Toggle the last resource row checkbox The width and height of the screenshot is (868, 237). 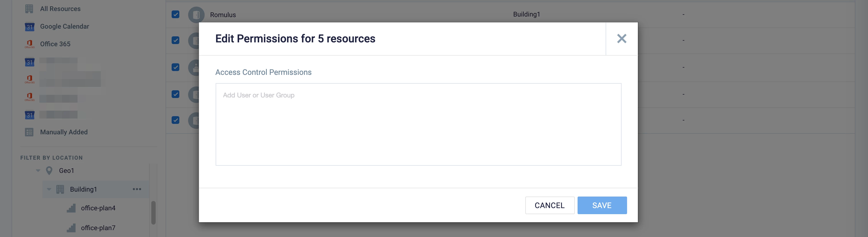click(175, 120)
